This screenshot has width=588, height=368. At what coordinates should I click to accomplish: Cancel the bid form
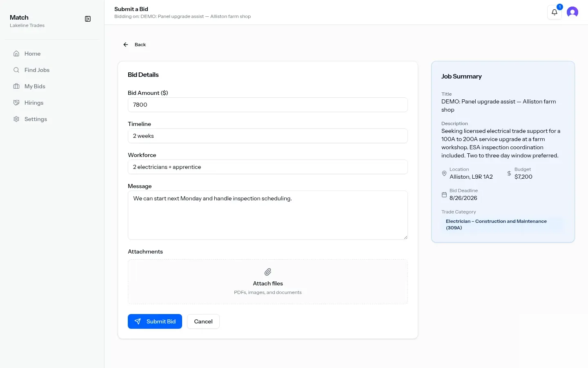coord(203,321)
